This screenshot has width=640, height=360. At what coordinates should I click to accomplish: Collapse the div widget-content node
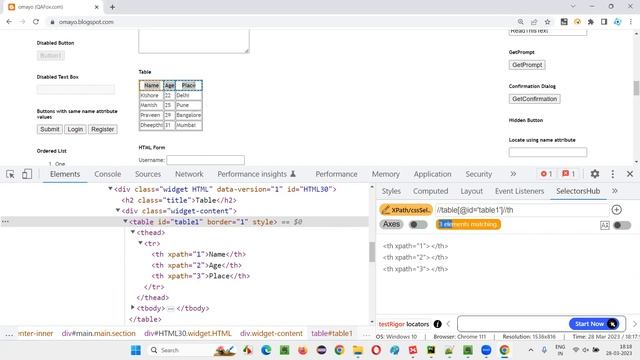[118, 211]
